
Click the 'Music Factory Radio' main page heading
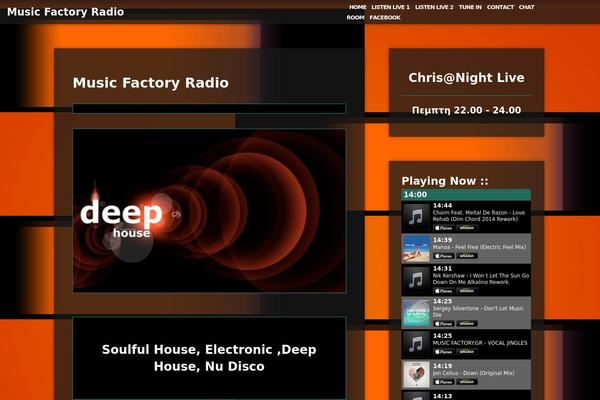click(151, 83)
